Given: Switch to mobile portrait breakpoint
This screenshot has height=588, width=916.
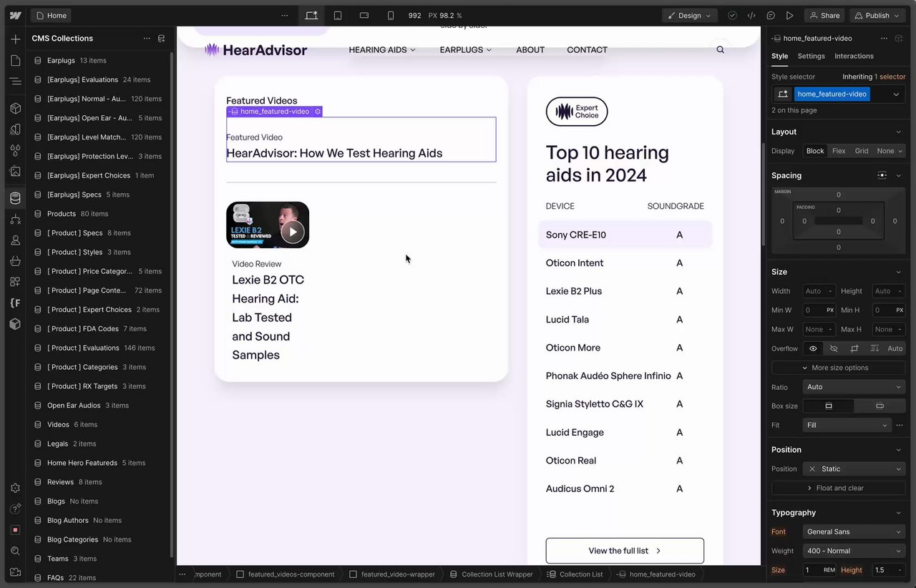Looking at the screenshot, I should click(x=390, y=15).
